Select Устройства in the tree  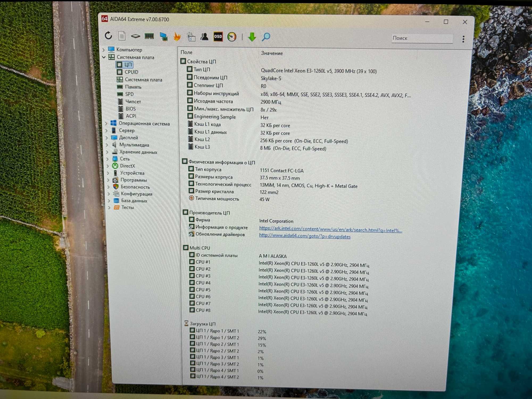[129, 173]
